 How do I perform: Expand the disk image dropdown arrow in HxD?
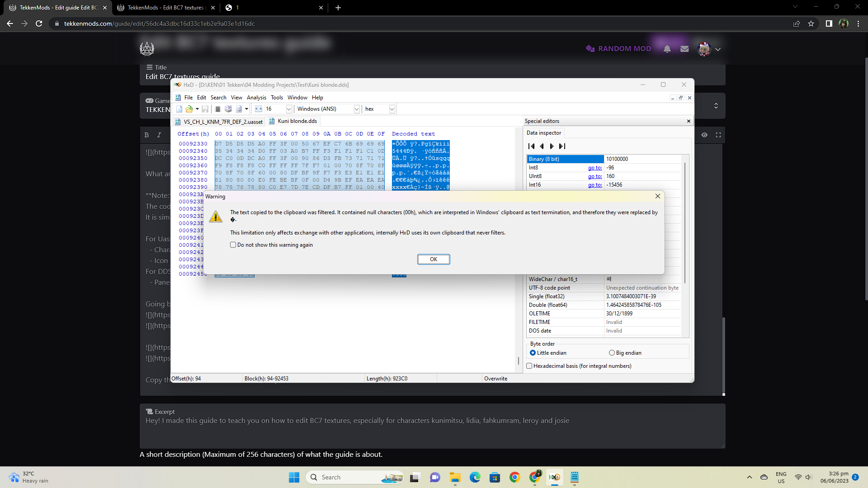(246, 109)
